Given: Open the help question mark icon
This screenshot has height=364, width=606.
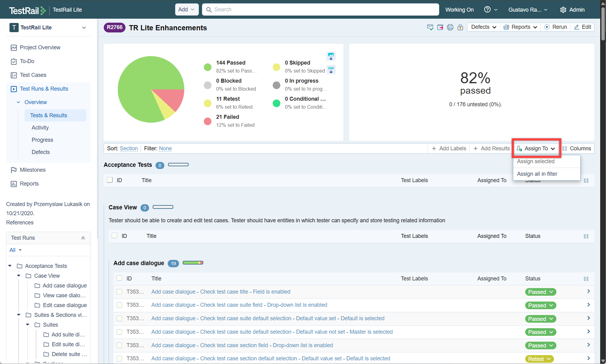Looking at the screenshot, I should coord(487,9).
